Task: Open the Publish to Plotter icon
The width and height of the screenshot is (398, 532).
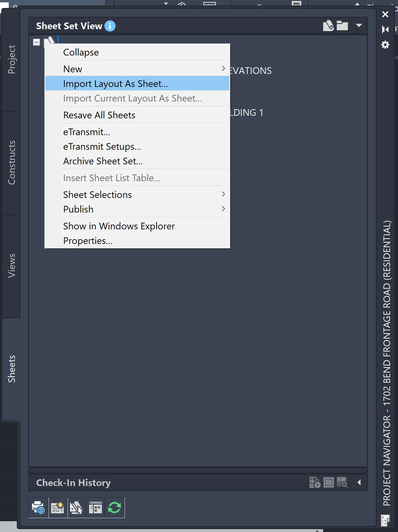Action: (x=38, y=508)
